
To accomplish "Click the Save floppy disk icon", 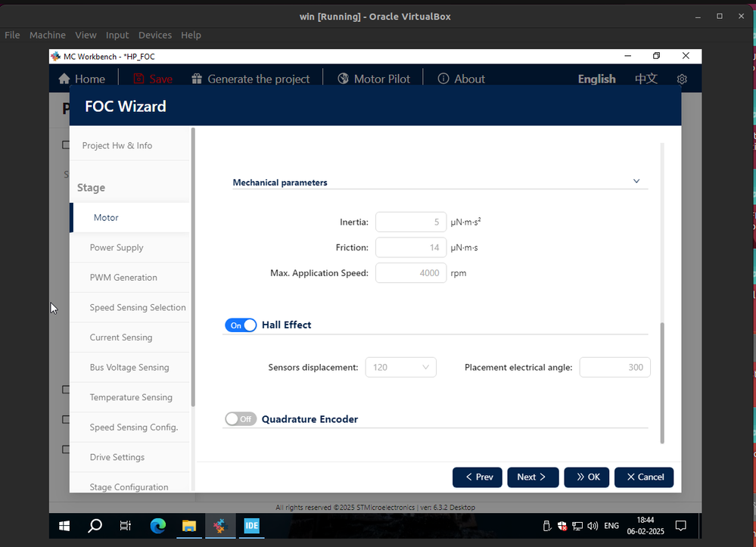I will click(x=138, y=79).
